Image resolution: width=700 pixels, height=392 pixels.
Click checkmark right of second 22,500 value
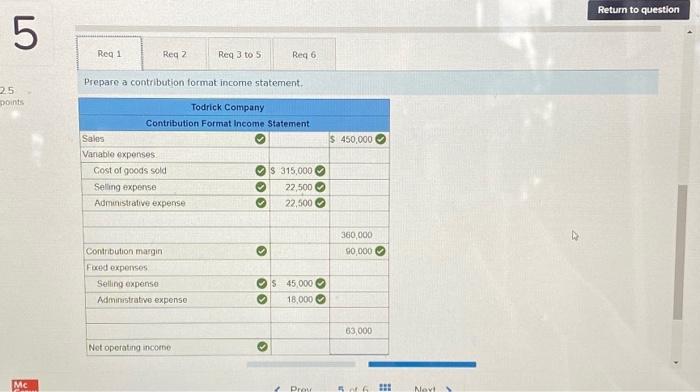[320, 203]
